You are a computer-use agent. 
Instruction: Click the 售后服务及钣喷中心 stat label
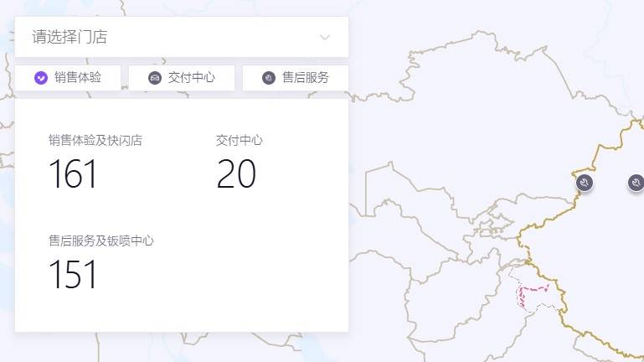tap(100, 241)
